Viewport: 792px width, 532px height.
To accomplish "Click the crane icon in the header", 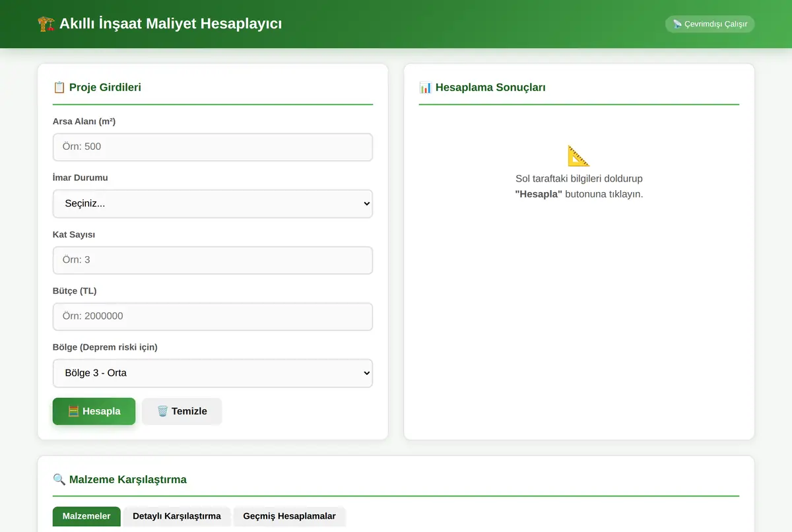I will pyautogui.click(x=46, y=24).
